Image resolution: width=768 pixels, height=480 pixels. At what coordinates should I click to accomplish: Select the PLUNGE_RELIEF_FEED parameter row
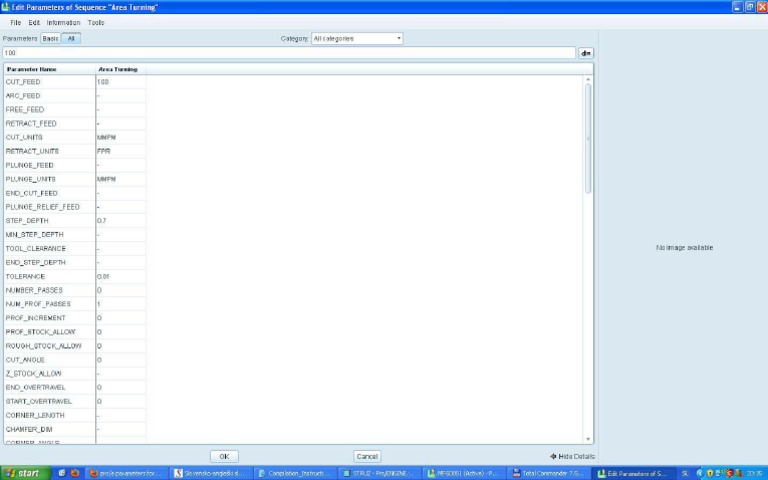pos(75,207)
